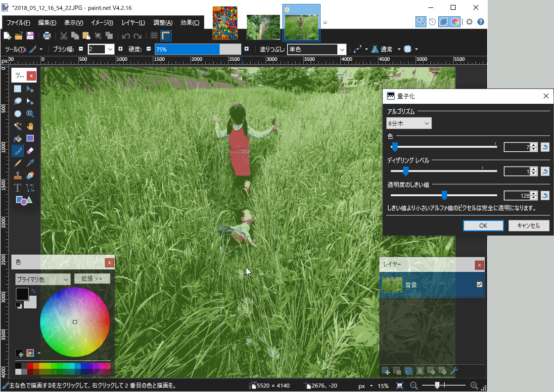Select the Paint Bucket tool
Screen dimensions: 554x392
coord(18,138)
